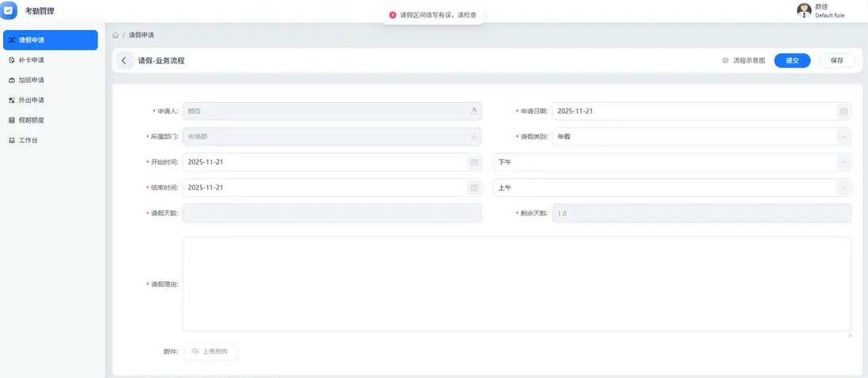868x378 pixels.
Task: Click the 保存 save button
Action: (837, 61)
